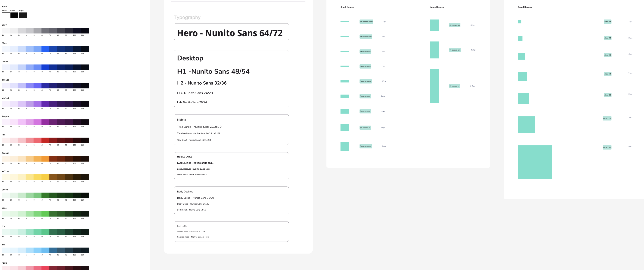Click the Caption med - Nunito Sans 14/16 text
This screenshot has width=644, height=270.
coord(193,237)
